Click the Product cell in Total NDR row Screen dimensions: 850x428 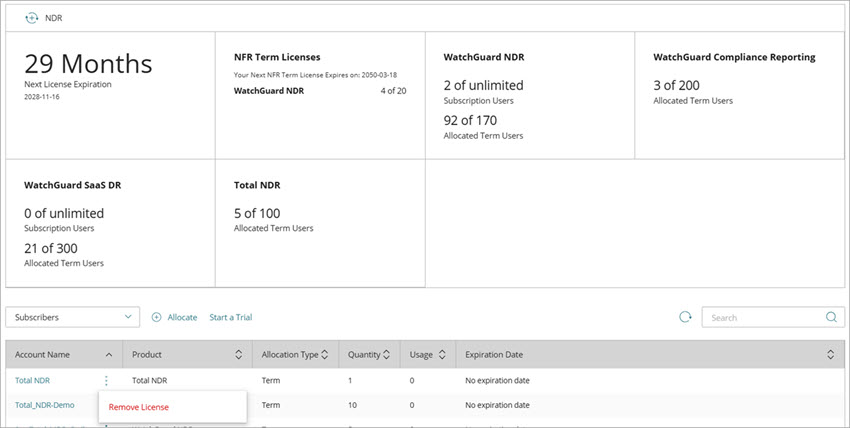pyautogui.click(x=149, y=380)
